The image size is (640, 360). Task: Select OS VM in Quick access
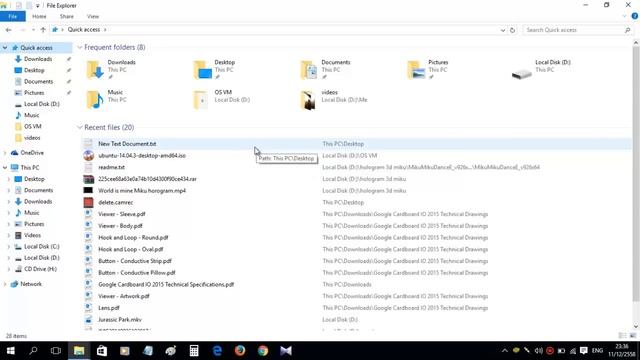tap(32, 127)
